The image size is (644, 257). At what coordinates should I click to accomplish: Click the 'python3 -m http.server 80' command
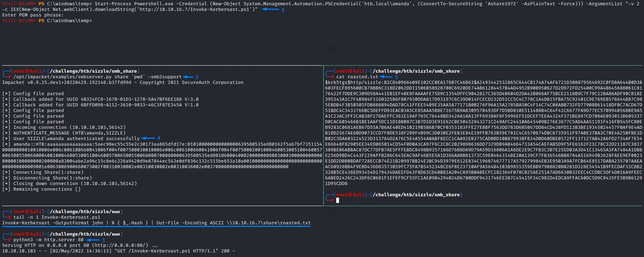click(x=48, y=240)
